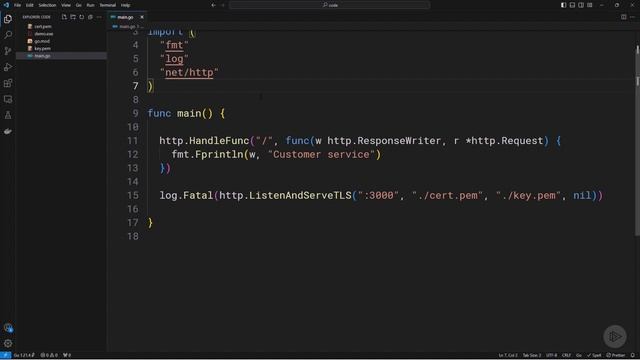
Task: Open the Run and Debug view
Action: [8, 67]
